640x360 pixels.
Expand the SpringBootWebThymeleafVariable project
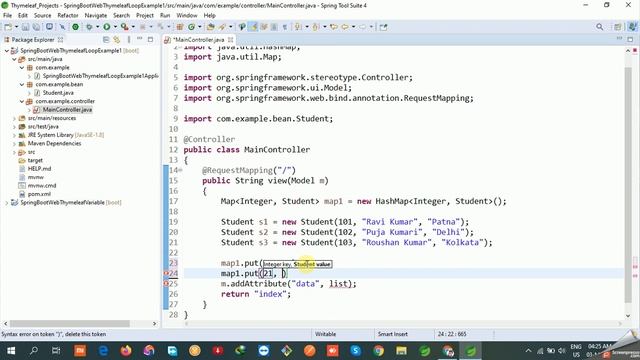[x=7, y=202]
